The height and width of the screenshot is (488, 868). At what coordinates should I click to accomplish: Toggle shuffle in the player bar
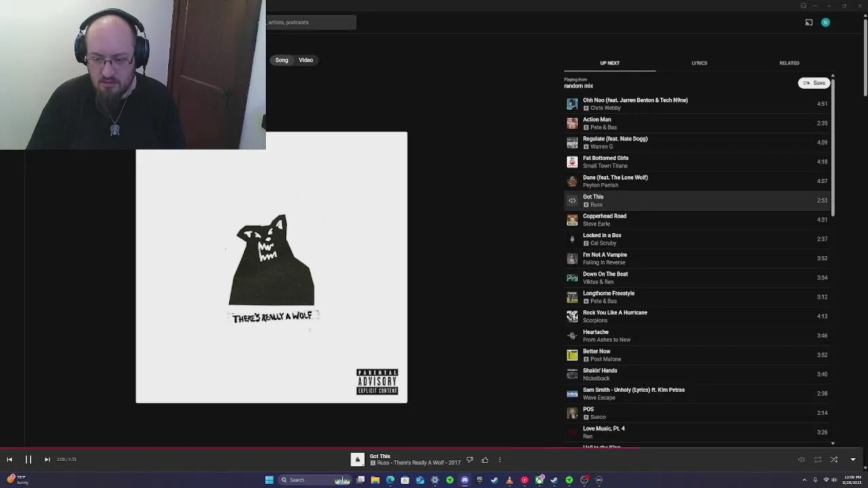[x=834, y=460]
